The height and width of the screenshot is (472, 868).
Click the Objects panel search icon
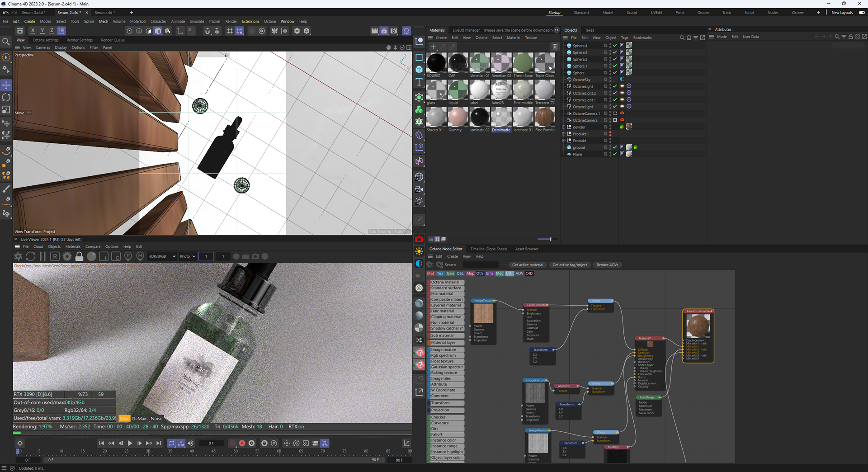[682, 38]
